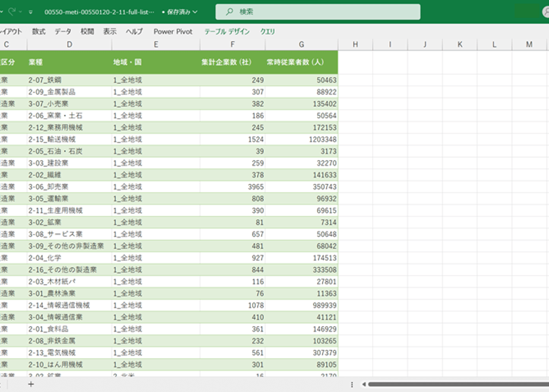Viewport: 549px width, 392px height.
Task: Click employee count value 989939
Action: pyautogui.click(x=301, y=305)
